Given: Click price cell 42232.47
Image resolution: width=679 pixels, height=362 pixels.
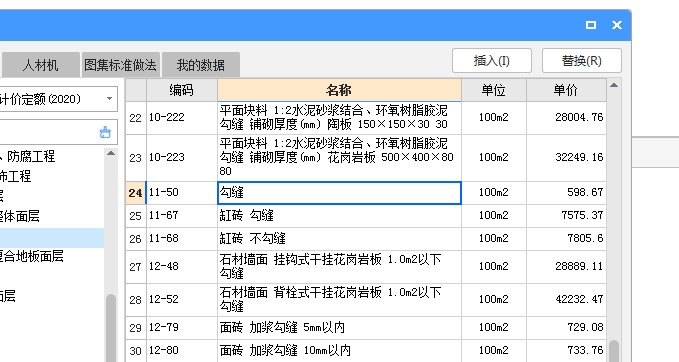Looking at the screenshot, I should (566, 300).
